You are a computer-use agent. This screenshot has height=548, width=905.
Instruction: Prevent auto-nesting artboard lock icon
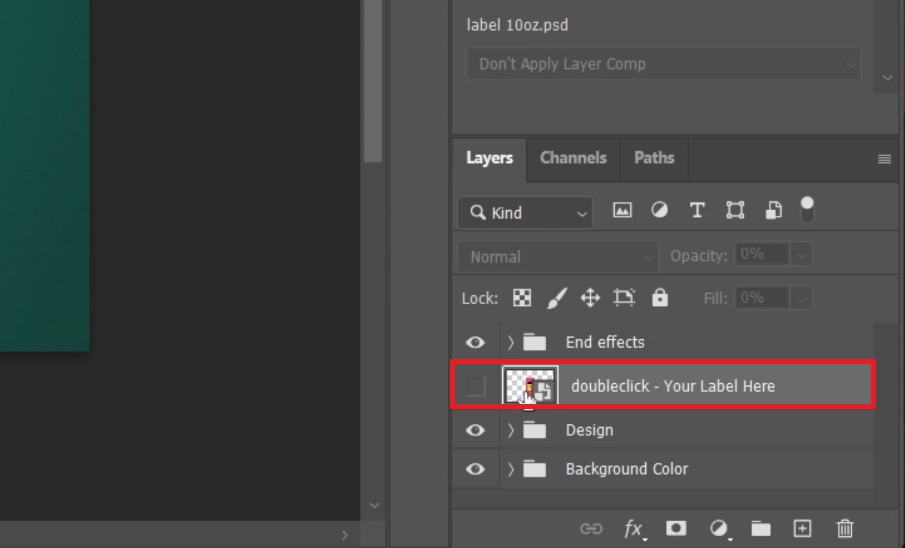[x=624, y=298]
